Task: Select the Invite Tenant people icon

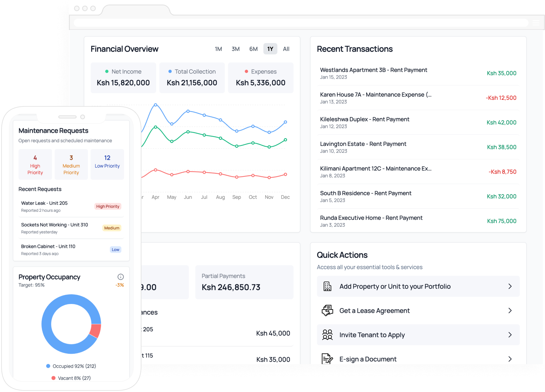Action: (x=327, y=335)
